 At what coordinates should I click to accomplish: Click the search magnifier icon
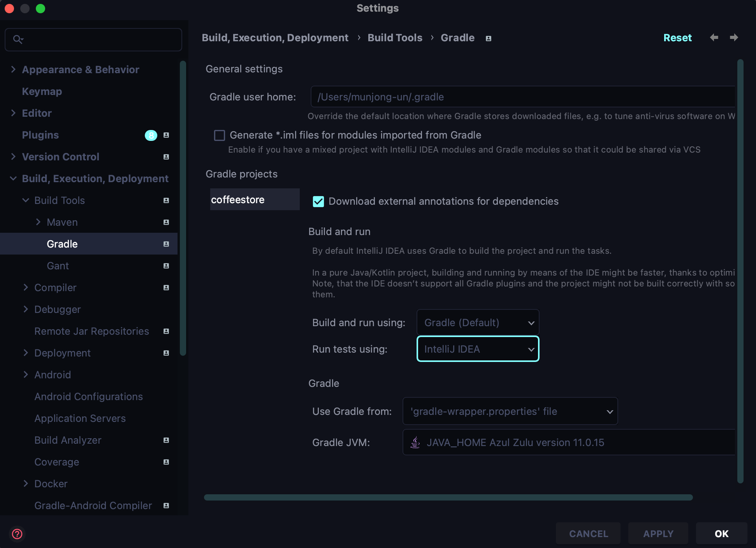point(18,39)
